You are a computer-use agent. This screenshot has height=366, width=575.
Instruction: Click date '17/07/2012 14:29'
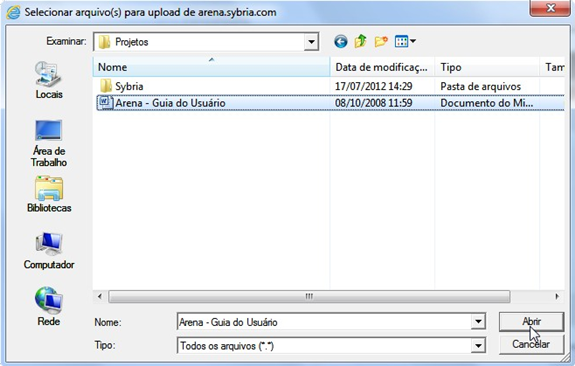pyautogui.click(x=373, y=86)
